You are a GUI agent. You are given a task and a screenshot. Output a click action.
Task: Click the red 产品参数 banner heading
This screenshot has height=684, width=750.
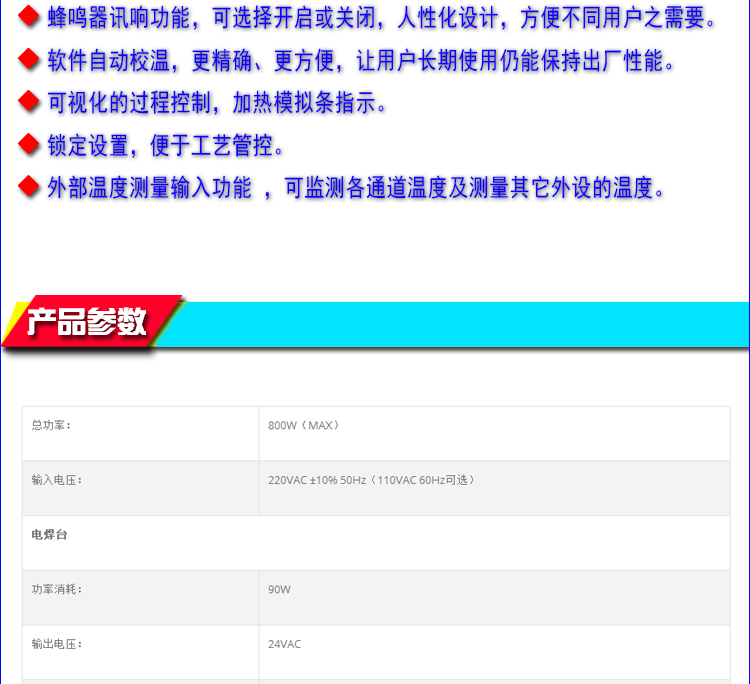[88, 322]
